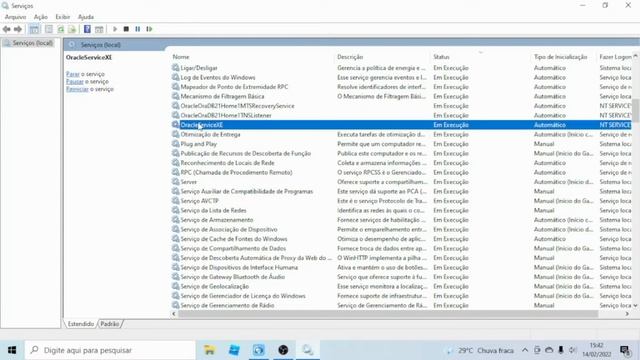Viewport: 640px width, 360px height.
Task: Open the Services app taskbar icon
Action: click(308, 350)
